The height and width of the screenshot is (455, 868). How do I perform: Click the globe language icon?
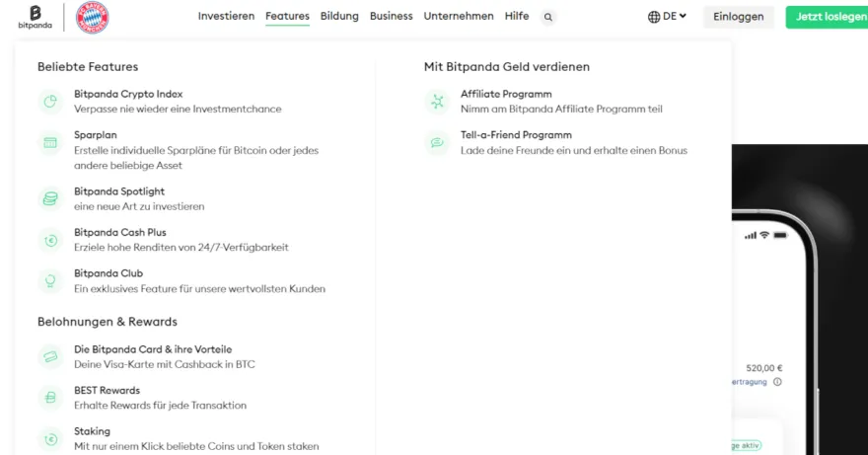(654, 17)
